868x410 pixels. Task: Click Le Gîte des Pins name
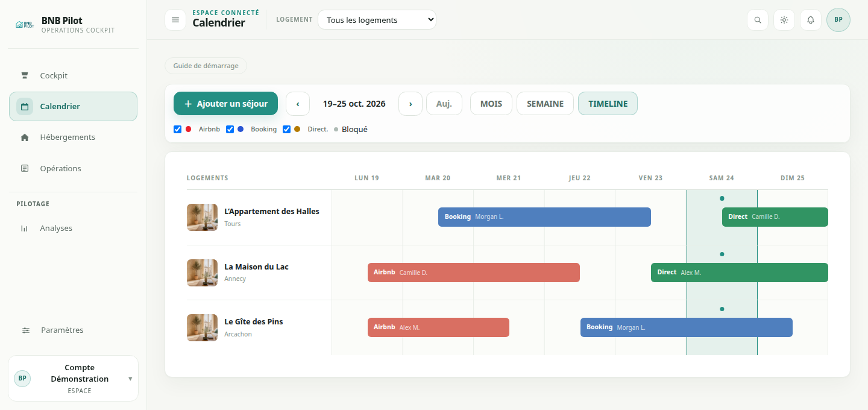point(253,322)
